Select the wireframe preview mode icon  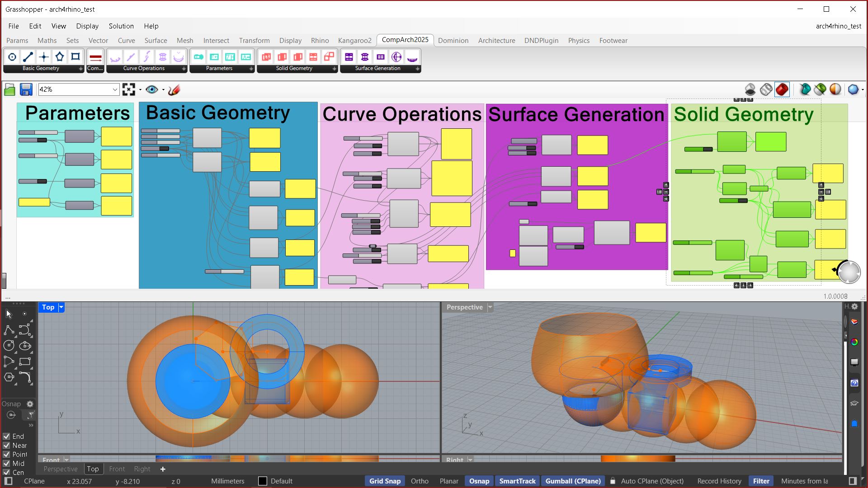pyautogui.click(x=766, y=89)
